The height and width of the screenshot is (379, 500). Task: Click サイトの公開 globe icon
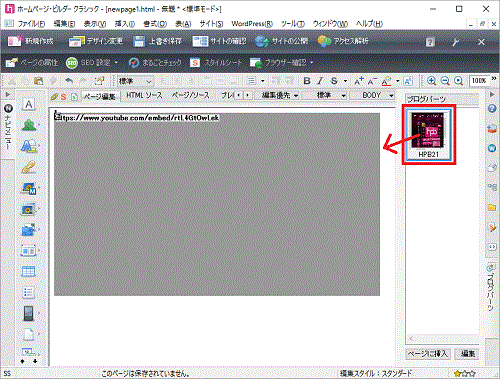click(x=262, y=41)
